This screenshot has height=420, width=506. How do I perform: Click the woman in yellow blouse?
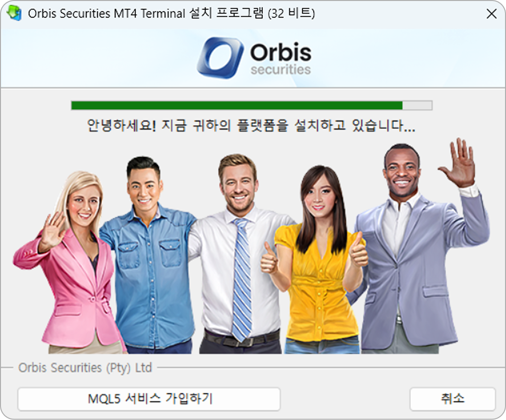point(318,262)
